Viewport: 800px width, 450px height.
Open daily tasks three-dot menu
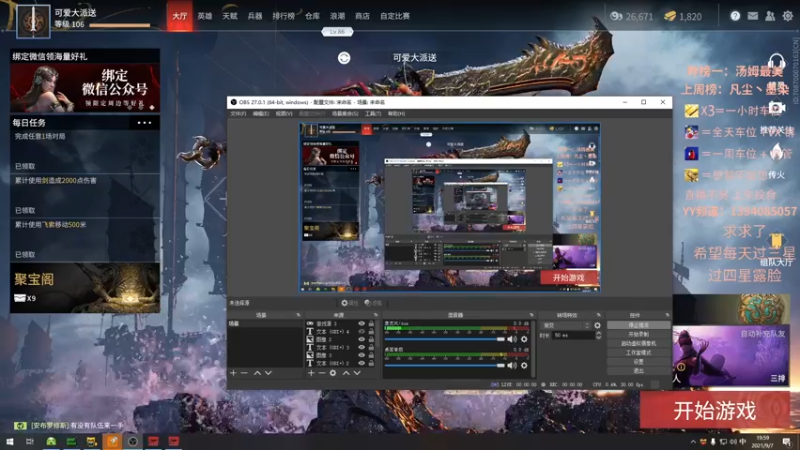pyautogui.click(x=144, y=122)
